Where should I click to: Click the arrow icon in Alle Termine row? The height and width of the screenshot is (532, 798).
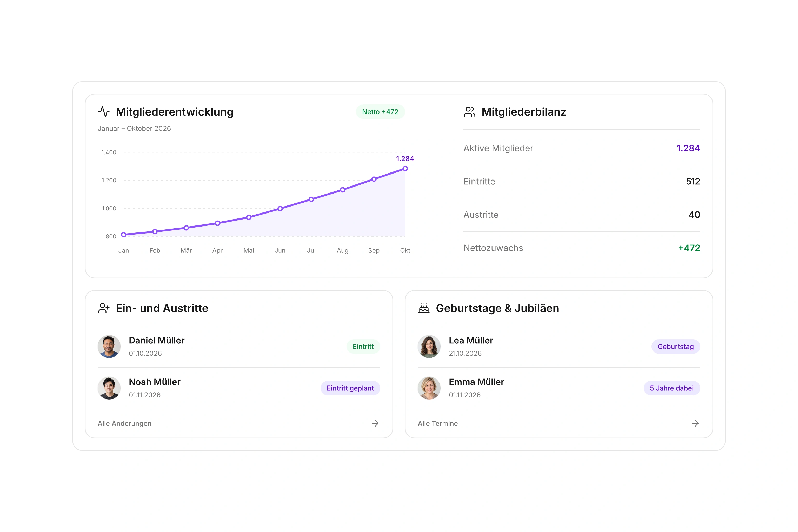pos(695,423)
